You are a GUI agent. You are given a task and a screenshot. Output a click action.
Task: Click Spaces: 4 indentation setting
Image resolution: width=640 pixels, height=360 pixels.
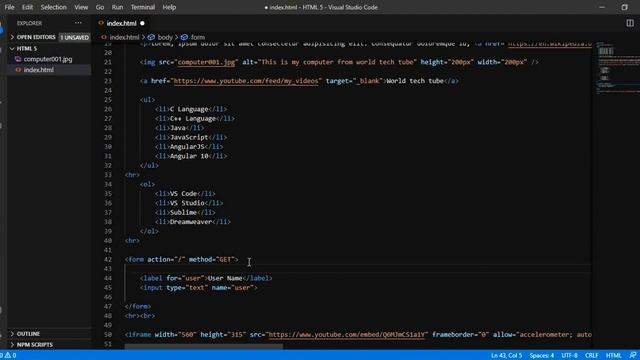click(542, 355)
